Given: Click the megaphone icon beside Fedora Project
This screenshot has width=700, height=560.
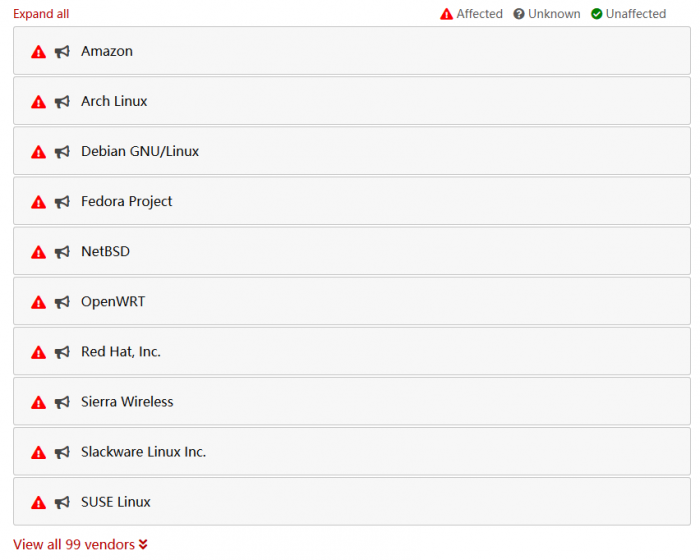Looking at the screenshot, I should pyautogui.click(x=62, y=202).
